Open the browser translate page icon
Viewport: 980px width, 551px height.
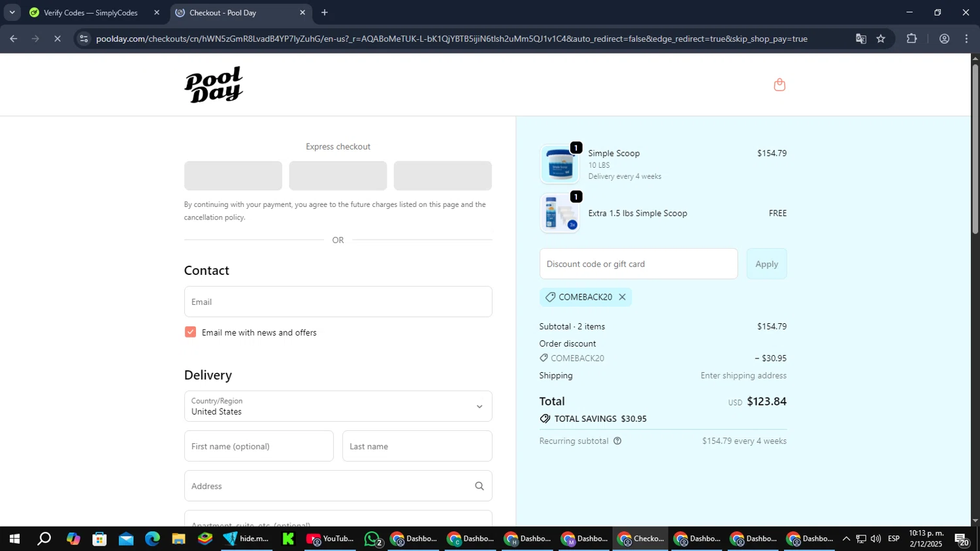click(860, 39)
